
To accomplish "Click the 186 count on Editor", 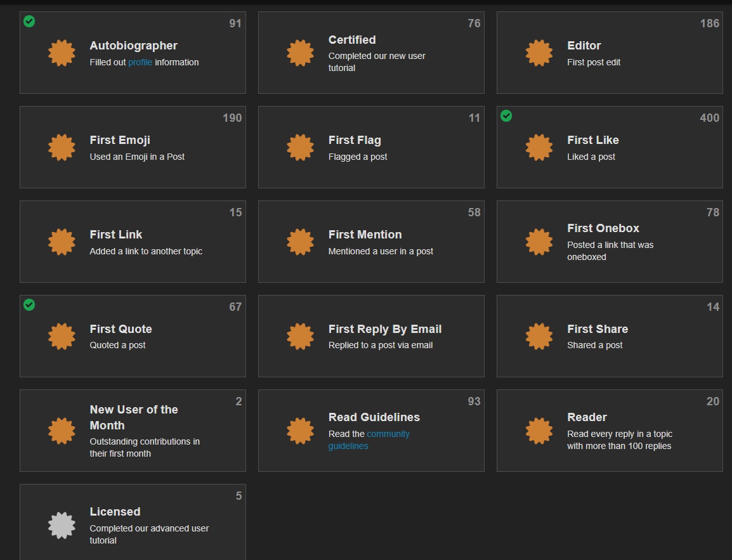I will click(710, 23).
